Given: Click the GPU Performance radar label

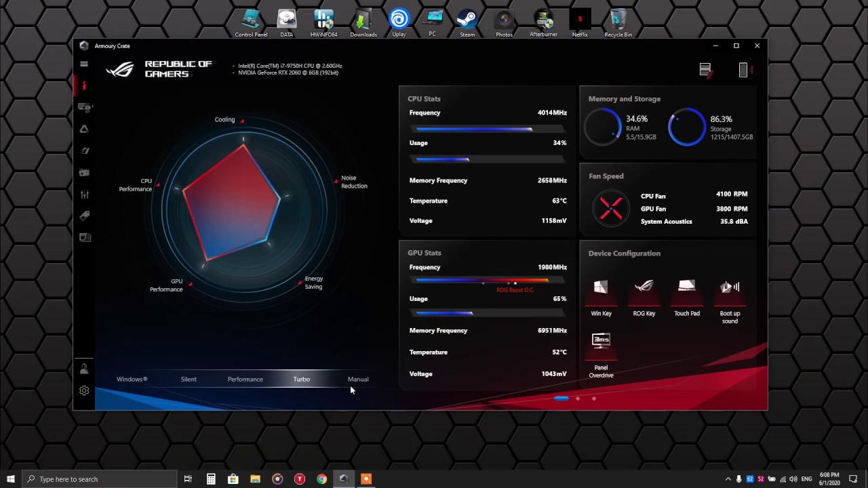Looking at the screenshot, I should [x=166, y=285].
